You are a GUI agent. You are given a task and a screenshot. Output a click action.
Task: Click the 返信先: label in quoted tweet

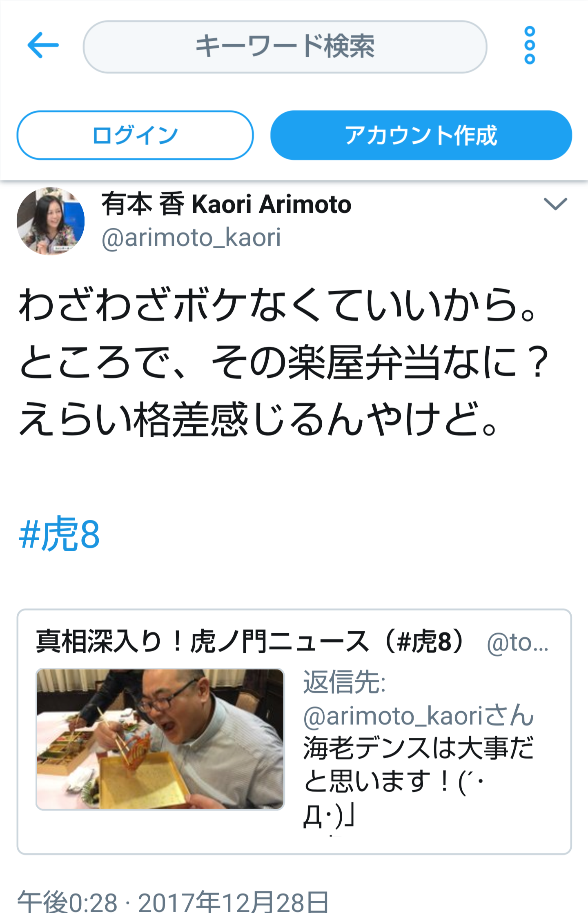coord(344,682)
